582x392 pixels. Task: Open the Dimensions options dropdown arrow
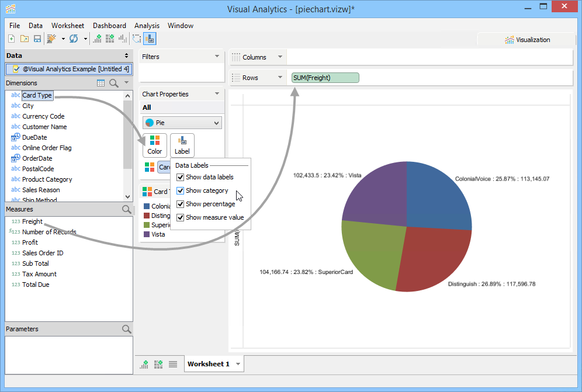pyautogui.click(x=127, y=82)
